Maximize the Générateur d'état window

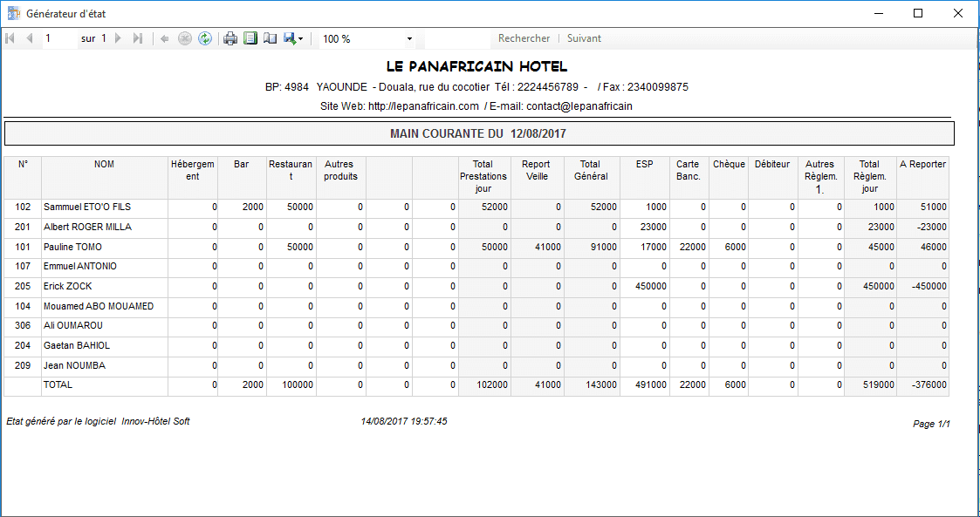[917, 13]
